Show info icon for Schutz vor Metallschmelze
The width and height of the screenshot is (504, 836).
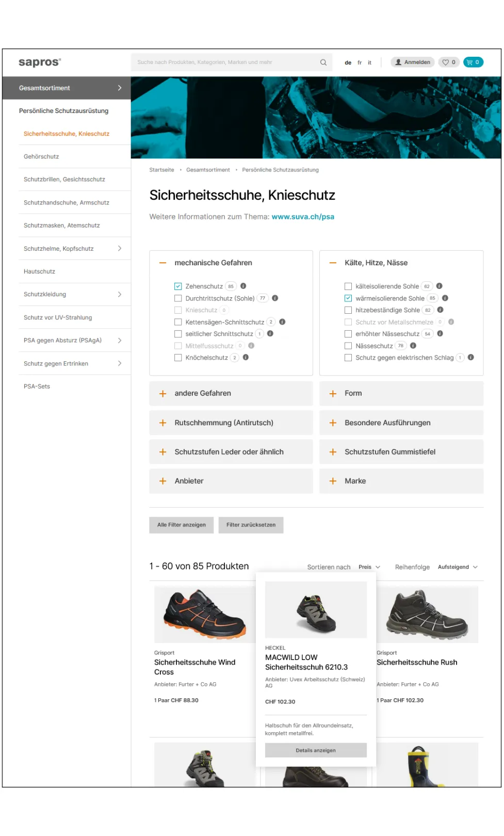[x=451, y=322]
